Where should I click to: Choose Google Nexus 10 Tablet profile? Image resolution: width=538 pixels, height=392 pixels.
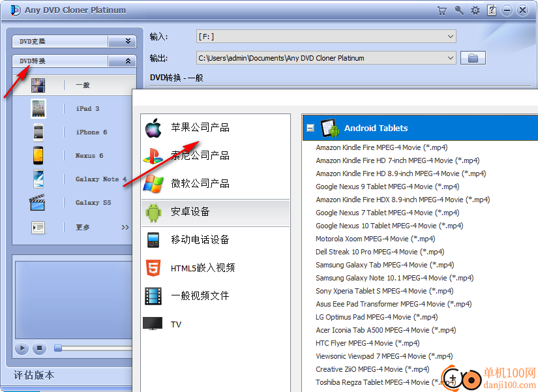click(x=389, y=226)
